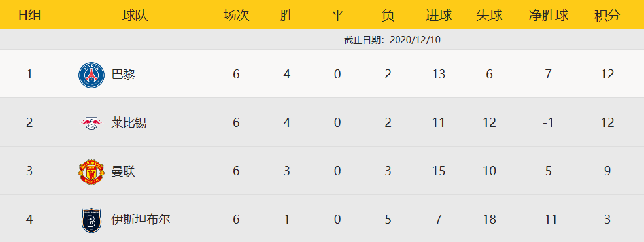Click Paris's 12 points value
This screenshot has width=644, height=242.
pos(607,75)
